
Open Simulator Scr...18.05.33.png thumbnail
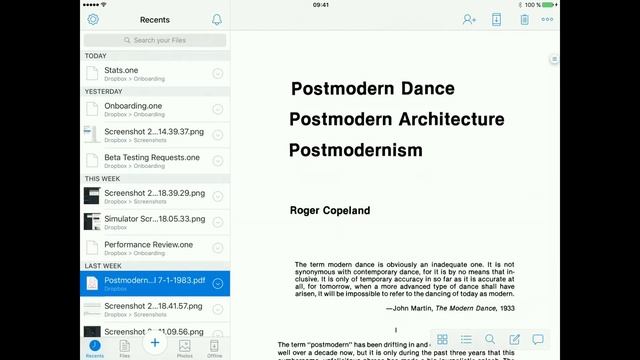click(x=92, y=222)
